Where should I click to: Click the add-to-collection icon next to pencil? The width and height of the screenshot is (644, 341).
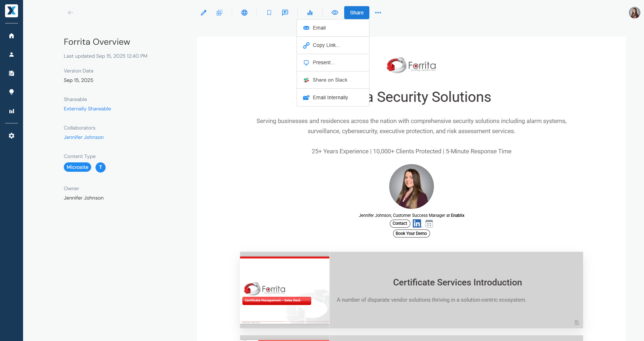point(219,13)
